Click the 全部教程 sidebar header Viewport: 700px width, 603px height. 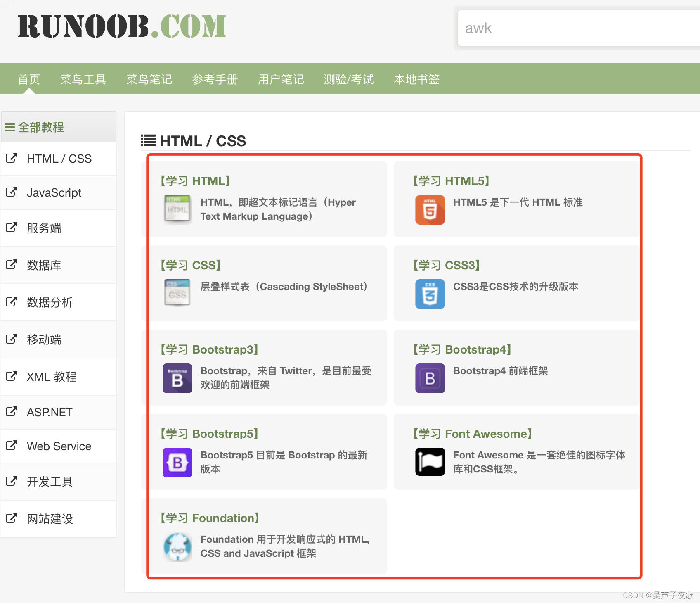pyautogui.click(x=59, y=127)
